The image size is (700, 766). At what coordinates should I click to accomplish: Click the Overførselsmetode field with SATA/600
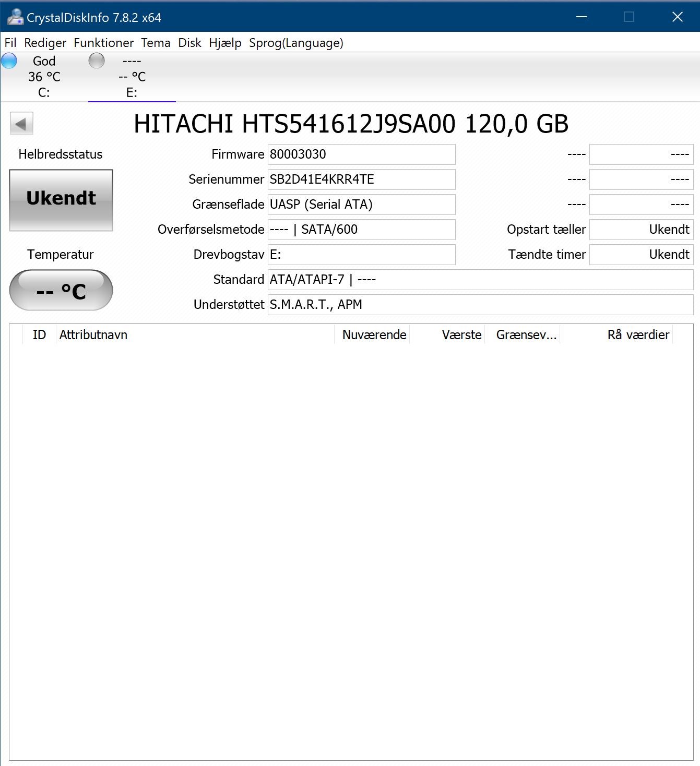pyautogui.click(x=361, y=230)
